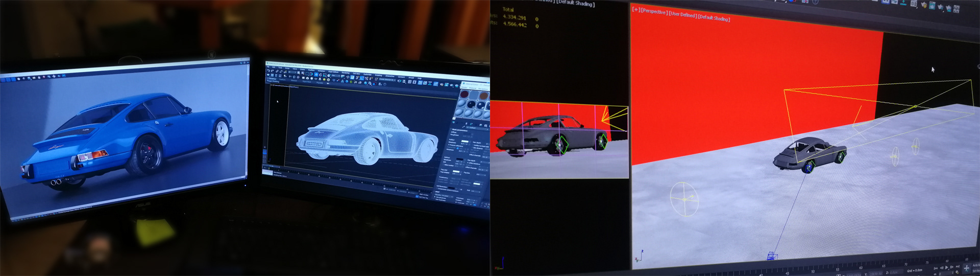Open the Animation menu in middle monitor
Viewport: 980px width, 276px height.
[322, 71]
